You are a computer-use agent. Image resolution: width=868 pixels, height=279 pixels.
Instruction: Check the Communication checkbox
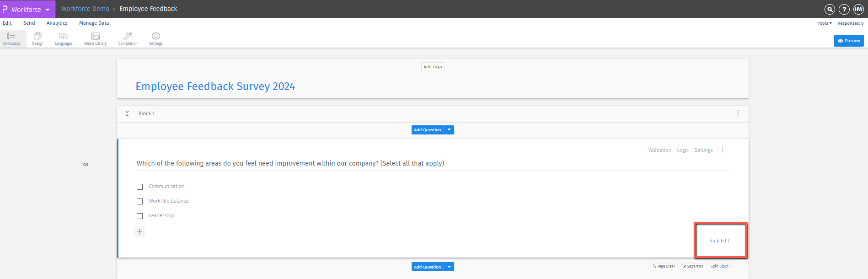140,187
